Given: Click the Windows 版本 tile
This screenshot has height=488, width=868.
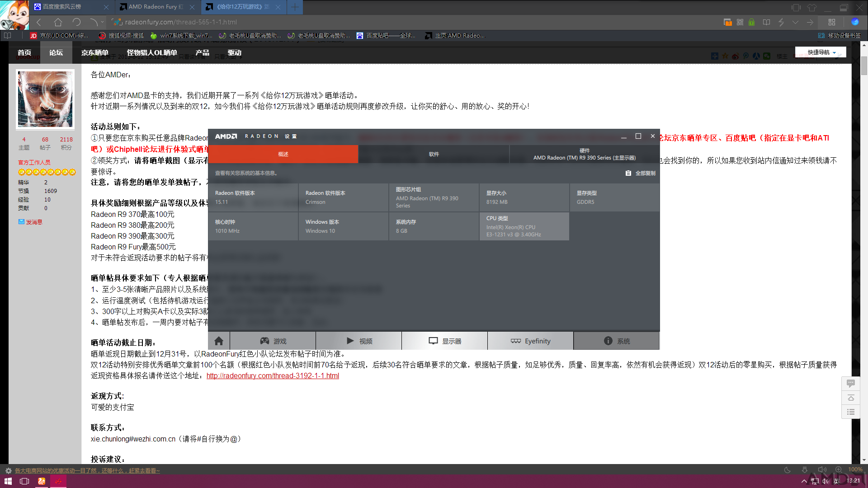Looking at the screenshot, I should point(344,226).
